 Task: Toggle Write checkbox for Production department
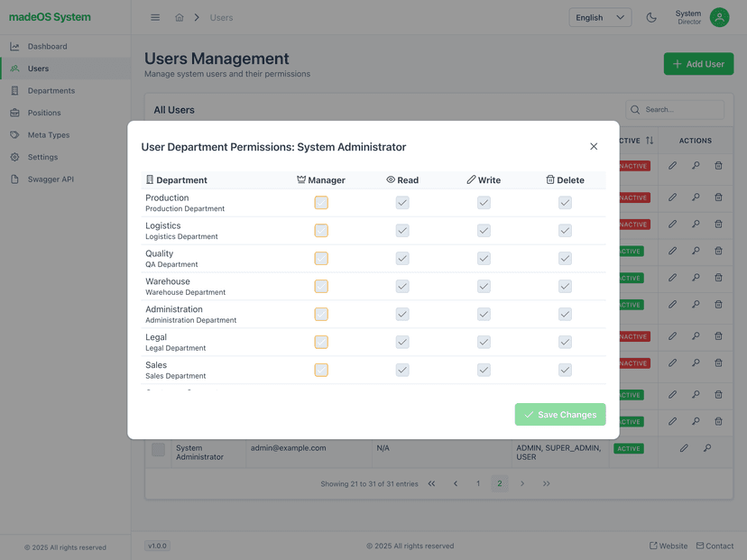coord(484,202)
